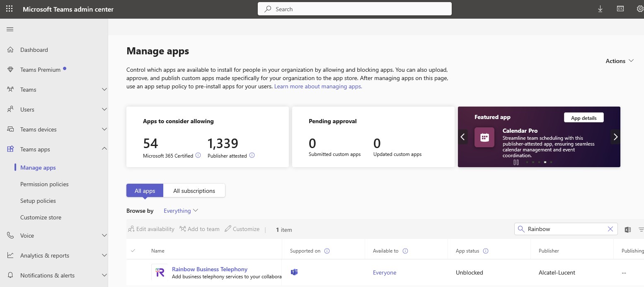644x287 pixels.
Task: Check the Rainbow Business Telephony row checkbox
Action: click(133, 272)
